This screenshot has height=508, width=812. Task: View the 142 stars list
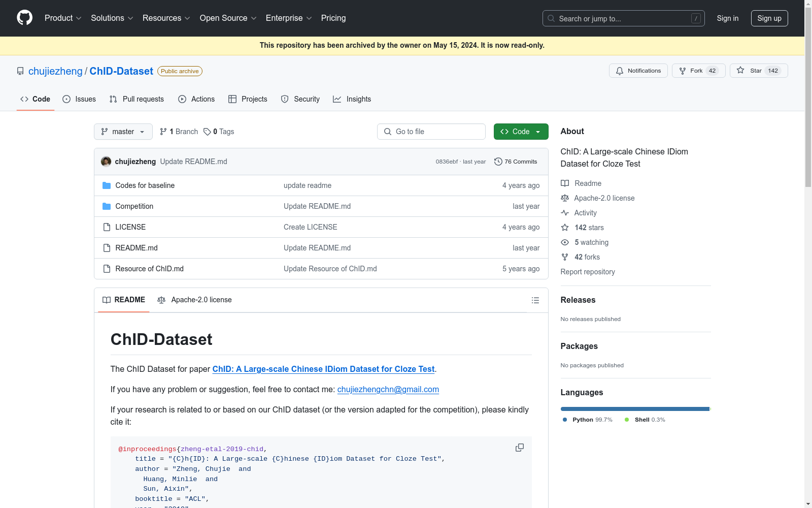(583, 228)
